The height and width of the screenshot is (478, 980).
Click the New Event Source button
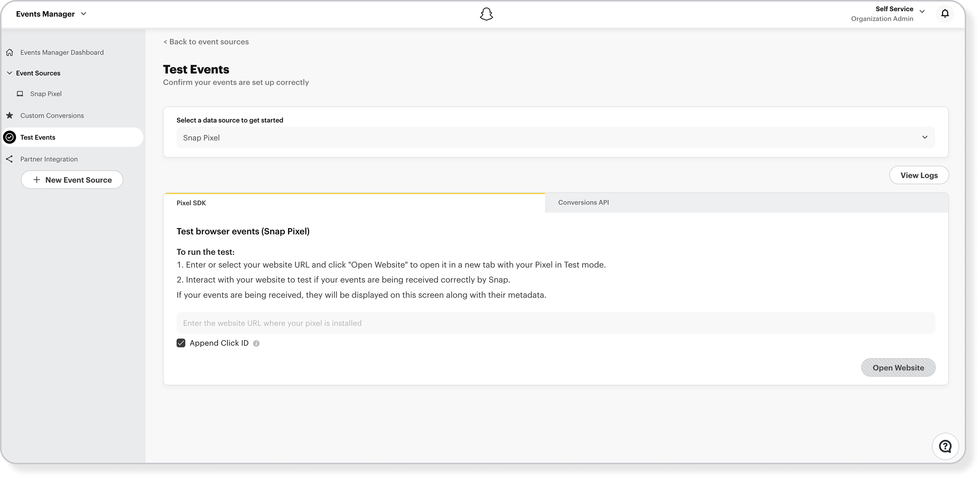pyautogui.click(x=72, y=180)
